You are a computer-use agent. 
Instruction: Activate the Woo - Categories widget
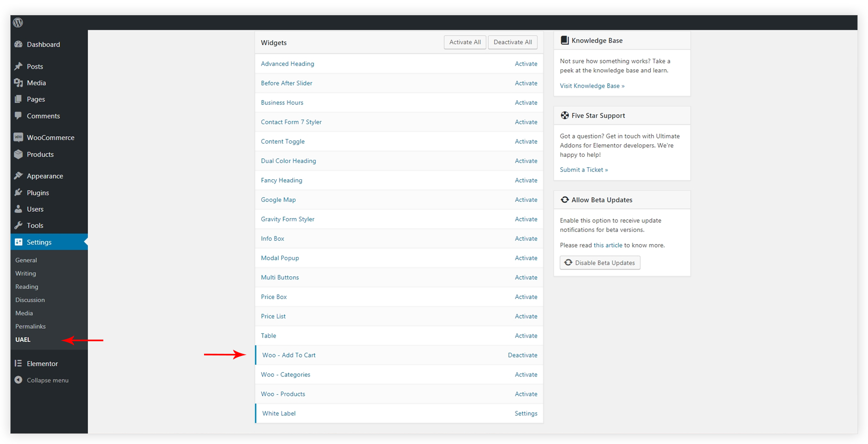coord(526,375)
